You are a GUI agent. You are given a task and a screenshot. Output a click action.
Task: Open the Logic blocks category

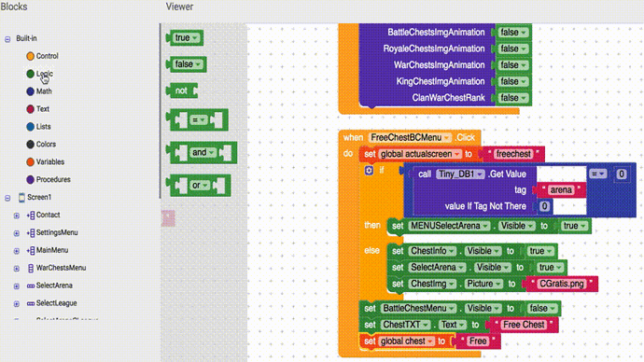[40, 74]
